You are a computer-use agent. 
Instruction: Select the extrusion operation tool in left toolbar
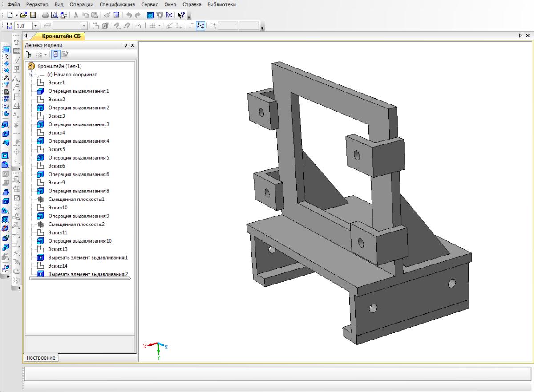click(6, 125)
